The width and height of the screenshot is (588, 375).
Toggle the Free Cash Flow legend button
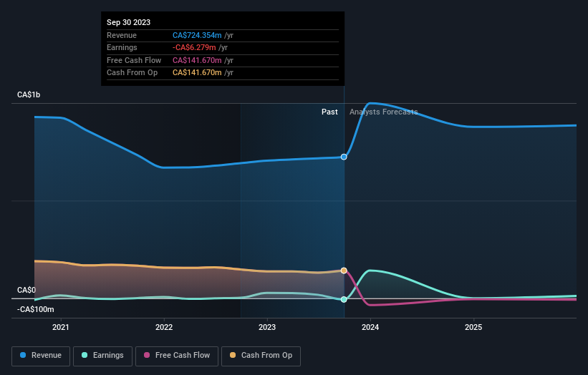point(177,356)
